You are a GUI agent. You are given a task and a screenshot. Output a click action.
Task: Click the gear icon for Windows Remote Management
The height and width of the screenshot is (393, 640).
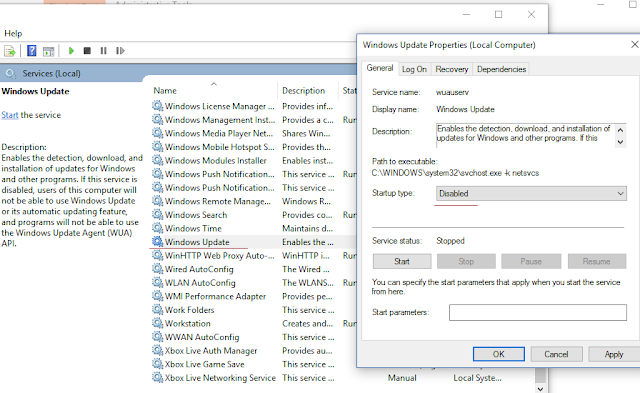point(158,201)
